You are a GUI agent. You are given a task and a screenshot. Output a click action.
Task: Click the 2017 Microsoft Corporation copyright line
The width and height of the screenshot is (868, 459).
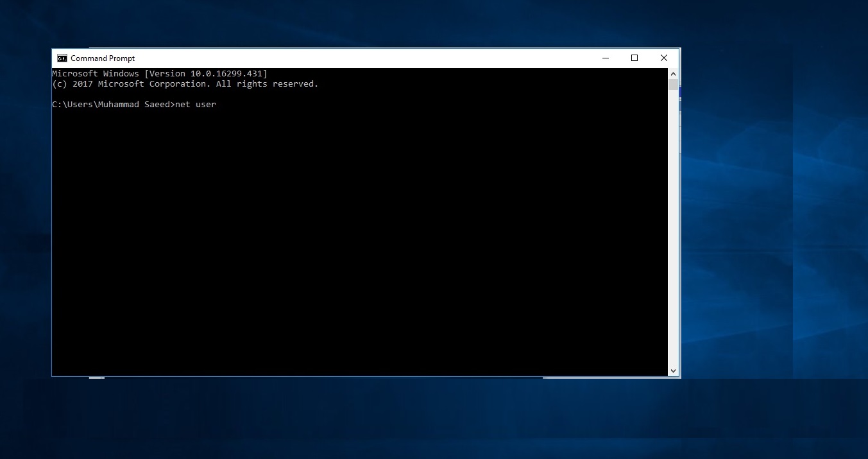point(185,84)
